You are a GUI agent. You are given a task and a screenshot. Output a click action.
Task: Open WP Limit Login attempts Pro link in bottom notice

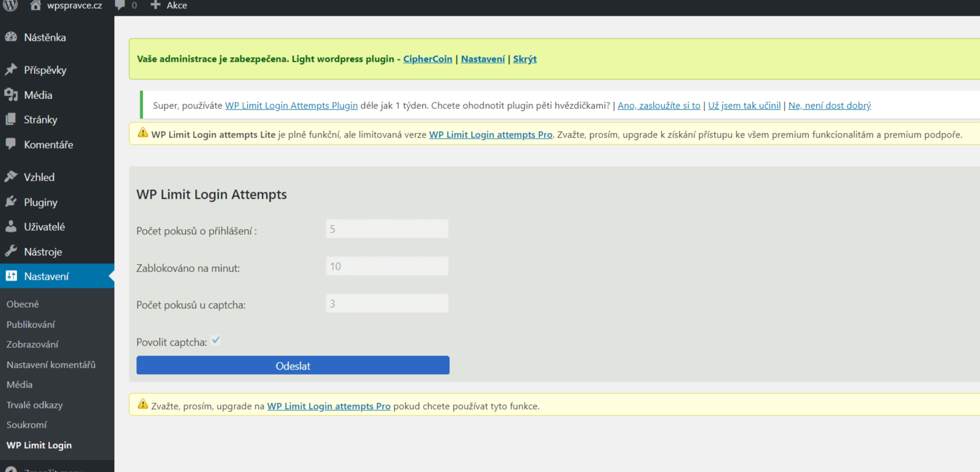click(329, 406)
